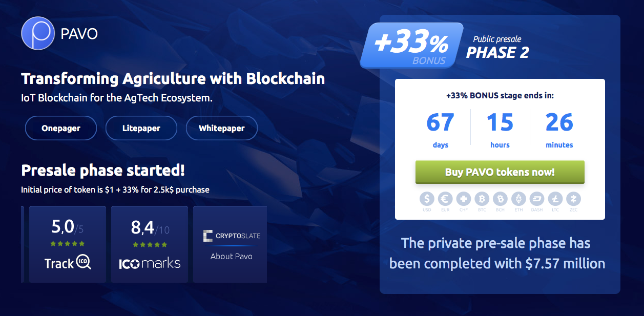The image size is (644, 316).
Task: Open the Whitepaper document
Action: click(221, 128)
